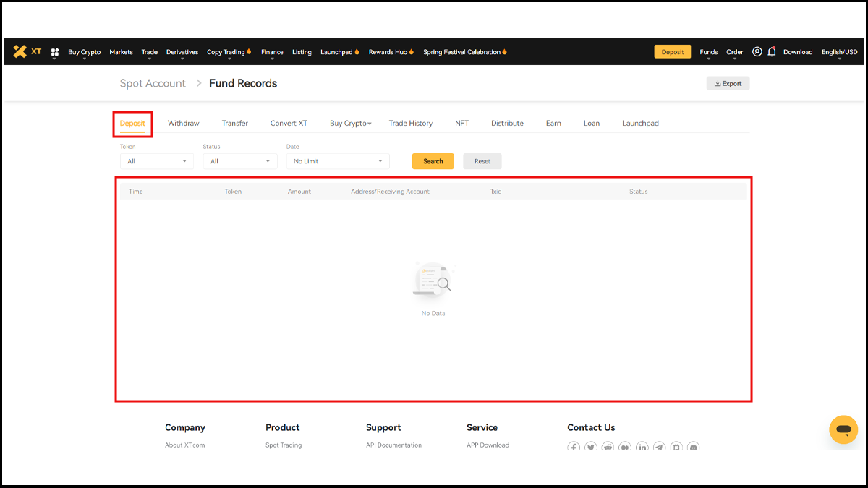The height and width of the screenshot is (488, 868).
Task: Go to Spot Account breadcrumb
Action: [153, 84]
